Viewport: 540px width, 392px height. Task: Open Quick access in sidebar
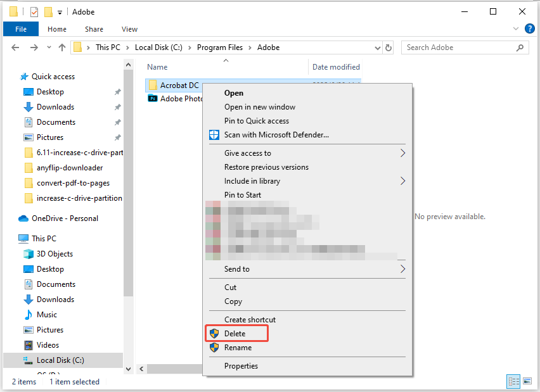click(53, 77)
